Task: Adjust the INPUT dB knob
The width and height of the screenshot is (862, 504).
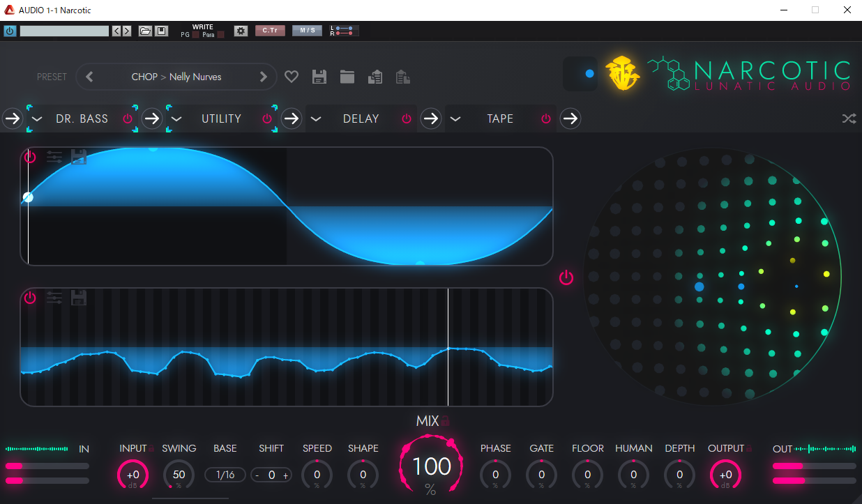Action: [133, 475]
